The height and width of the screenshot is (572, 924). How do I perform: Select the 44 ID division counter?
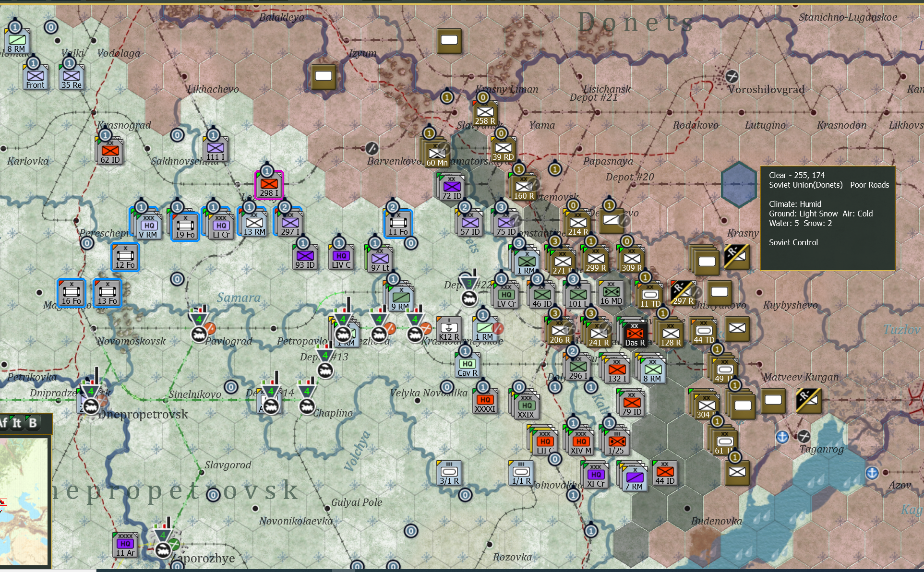pos(665,473)
